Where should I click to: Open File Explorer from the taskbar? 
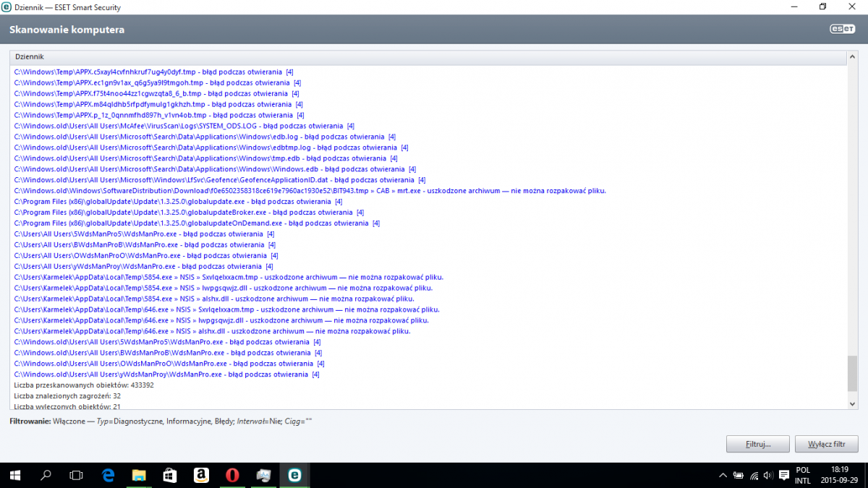140,475
